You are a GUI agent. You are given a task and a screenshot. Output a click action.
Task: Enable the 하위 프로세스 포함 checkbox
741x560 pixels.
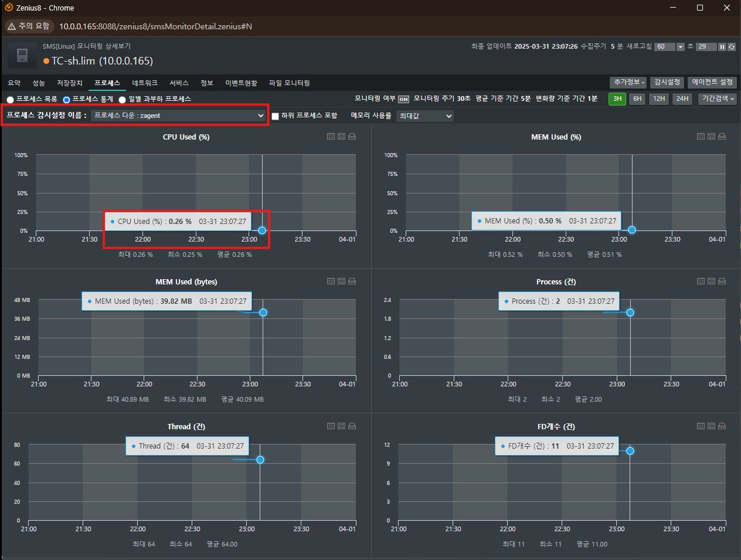pos(275,116)
